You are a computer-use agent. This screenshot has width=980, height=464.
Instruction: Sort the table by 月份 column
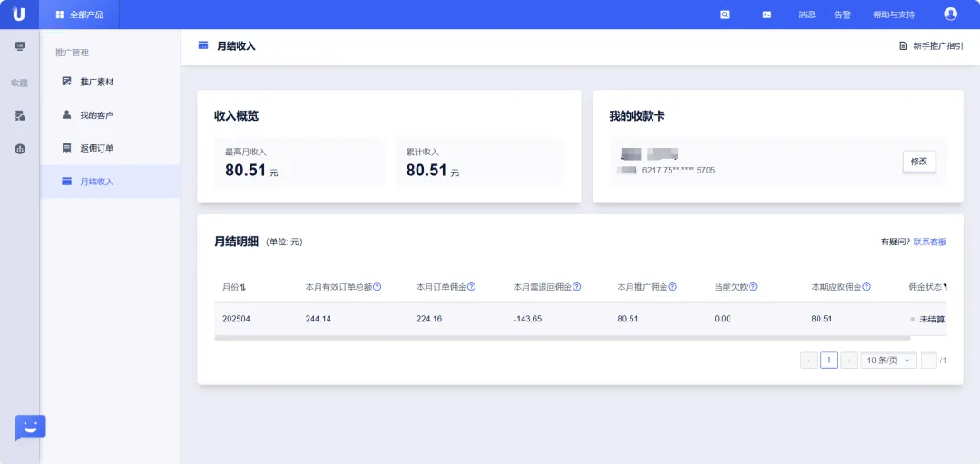(x=242, y=287)
